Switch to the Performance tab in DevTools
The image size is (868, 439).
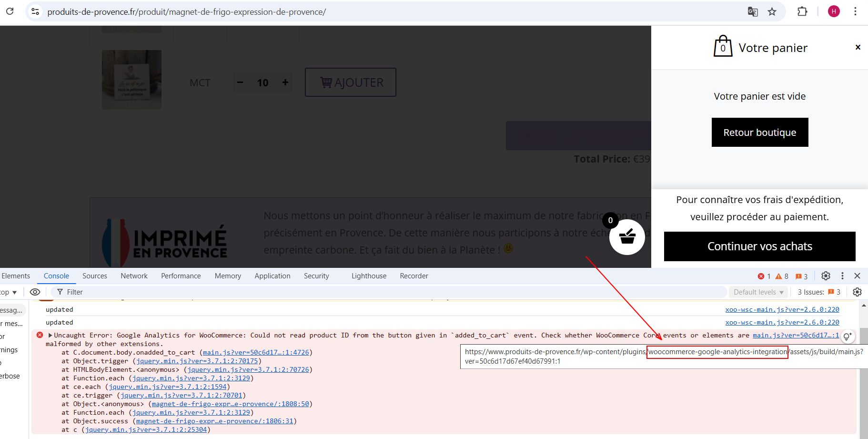tap(181, 276)
